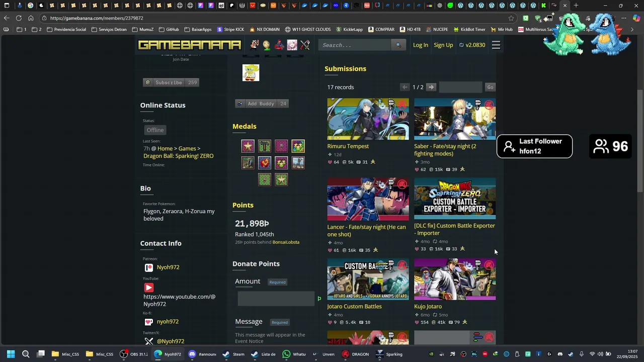The image size is (644, 362).
Task: Click the Add Buddy button
Action: (262, 104)
